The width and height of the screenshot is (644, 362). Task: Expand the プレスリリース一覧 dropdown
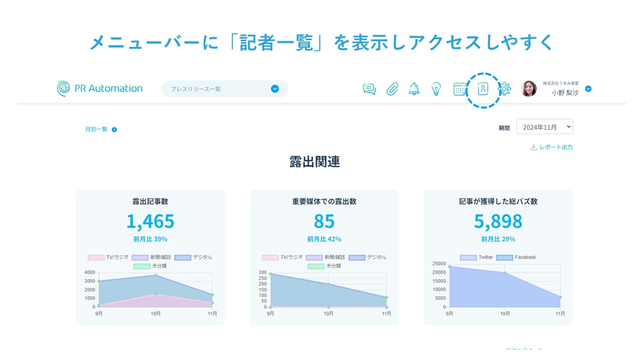tap(275, 89)
